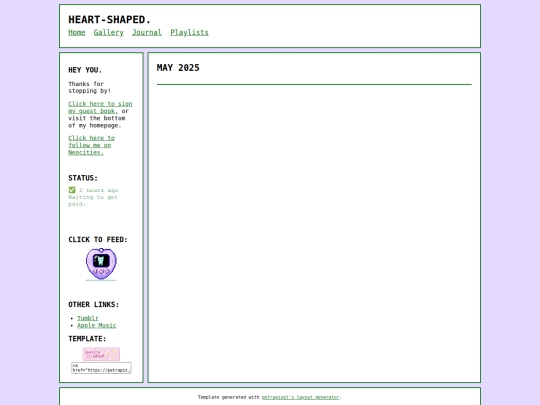540x405 pixels.
Task: Visit the Playlists page
Action: (x=189, y=32)
